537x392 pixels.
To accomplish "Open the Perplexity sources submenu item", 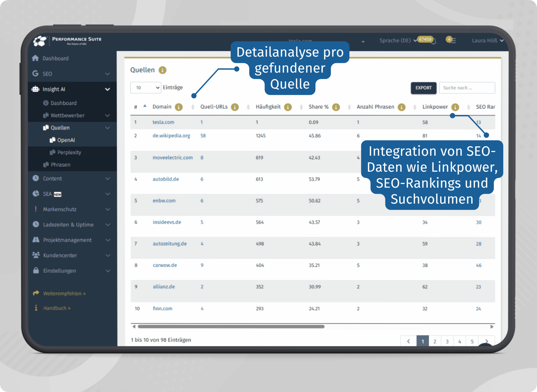I will [69, 152].
